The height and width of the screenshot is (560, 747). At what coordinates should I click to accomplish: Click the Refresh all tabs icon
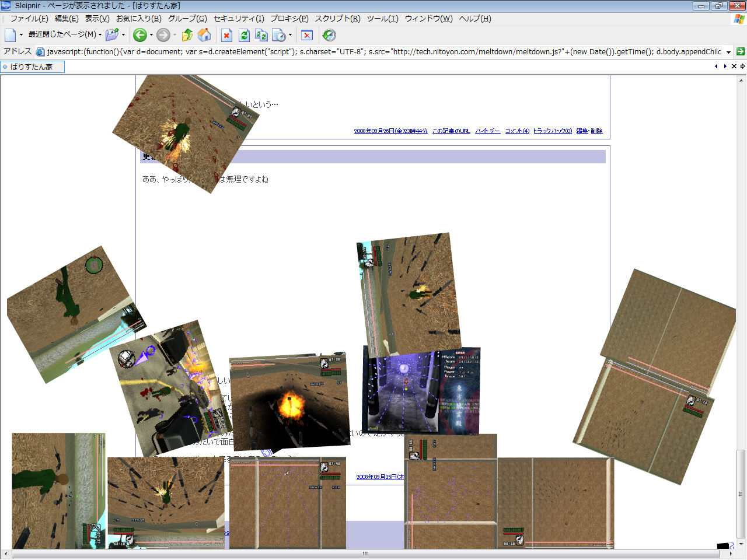(261, 36)
